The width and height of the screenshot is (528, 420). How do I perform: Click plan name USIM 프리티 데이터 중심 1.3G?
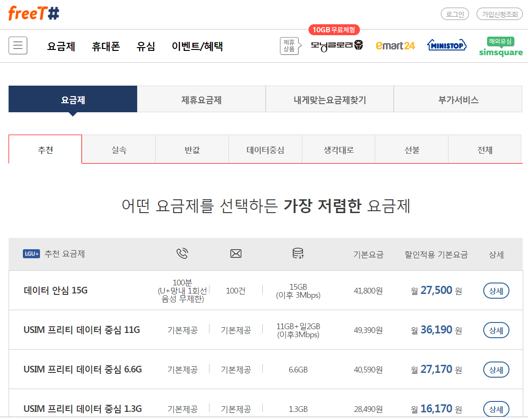tap(83, 408)
